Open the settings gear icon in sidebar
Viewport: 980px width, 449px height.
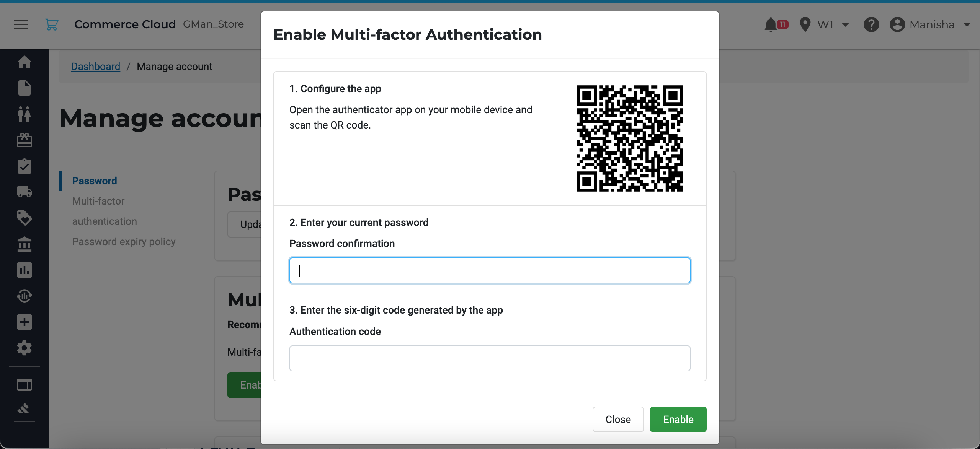pos(24,348)
